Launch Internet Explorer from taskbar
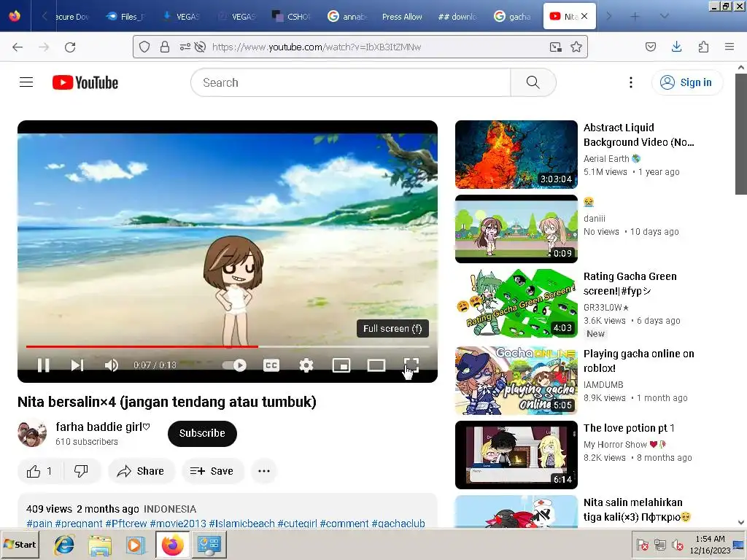The image size is (747, 560). [64, 544]
